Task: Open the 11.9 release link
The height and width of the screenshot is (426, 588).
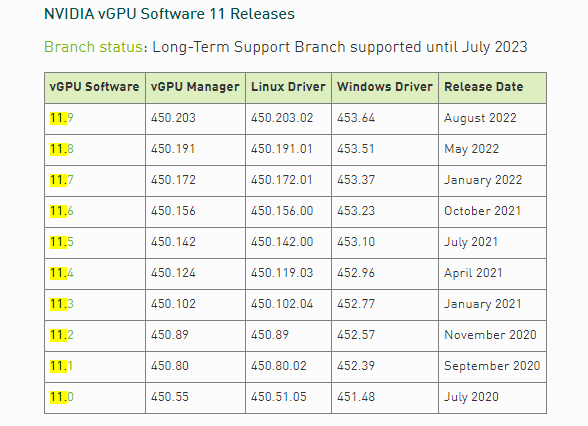Action: pyautogui.click(x=62, y=118)
